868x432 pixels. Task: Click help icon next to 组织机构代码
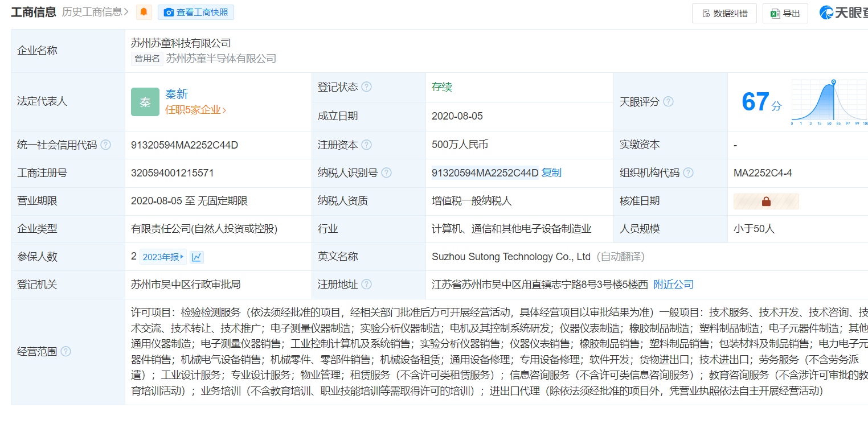pos(688,173)
